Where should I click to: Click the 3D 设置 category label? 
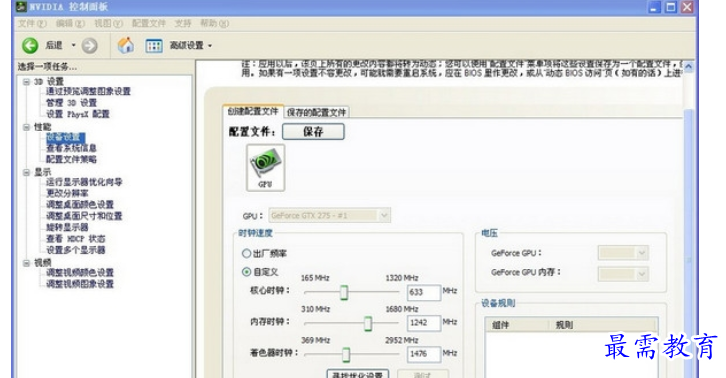click(49, 82)
